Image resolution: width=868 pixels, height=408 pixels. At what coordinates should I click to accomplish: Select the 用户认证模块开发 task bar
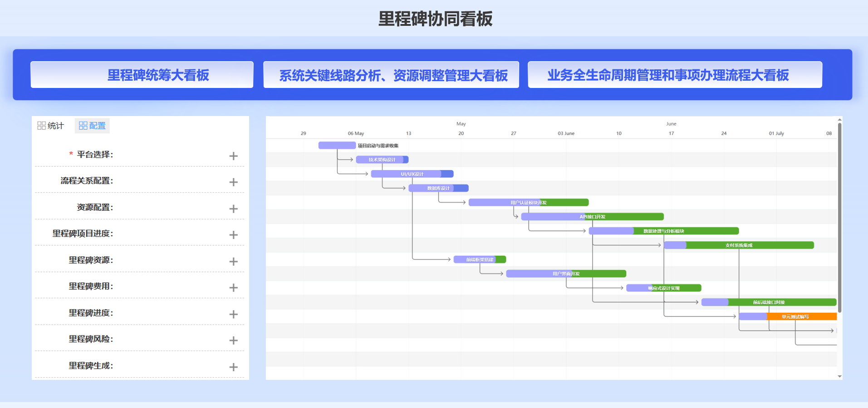pos(528,203)
